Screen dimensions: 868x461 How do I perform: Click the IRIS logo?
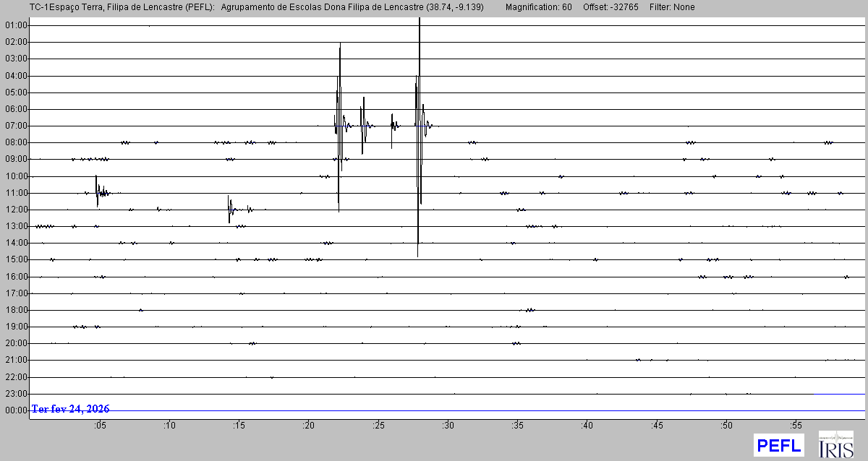pyautogui.click(x=836, y=444)
